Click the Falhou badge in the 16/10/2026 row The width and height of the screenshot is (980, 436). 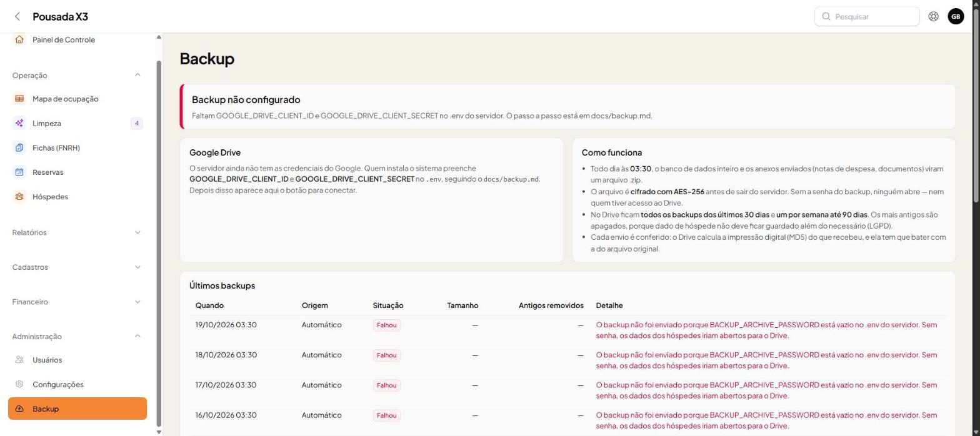tap(387, 415)
